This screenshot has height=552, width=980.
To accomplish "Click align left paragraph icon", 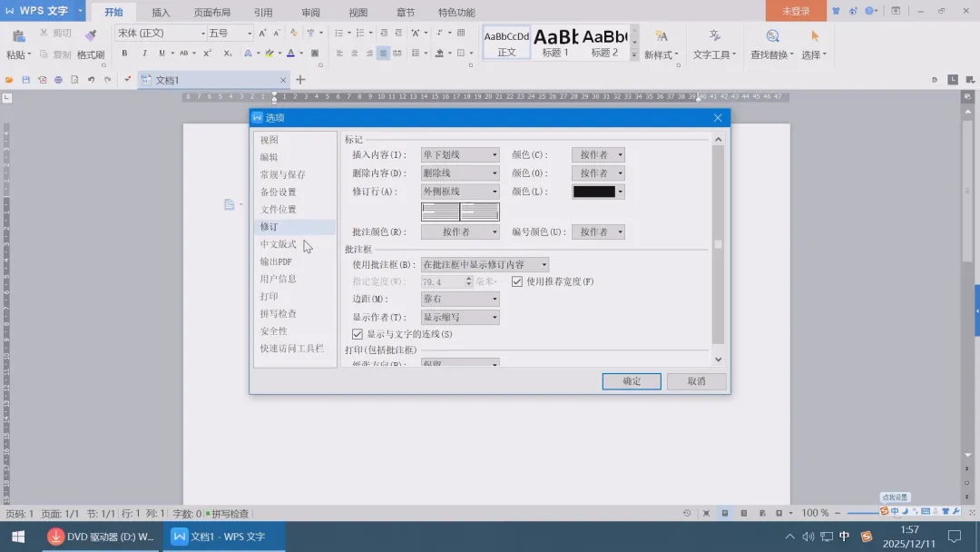I will 339,54.
